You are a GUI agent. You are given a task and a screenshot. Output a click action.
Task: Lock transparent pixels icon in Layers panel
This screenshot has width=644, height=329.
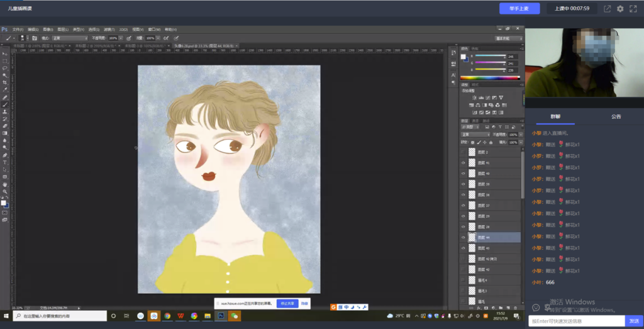(x=472, y=142)
